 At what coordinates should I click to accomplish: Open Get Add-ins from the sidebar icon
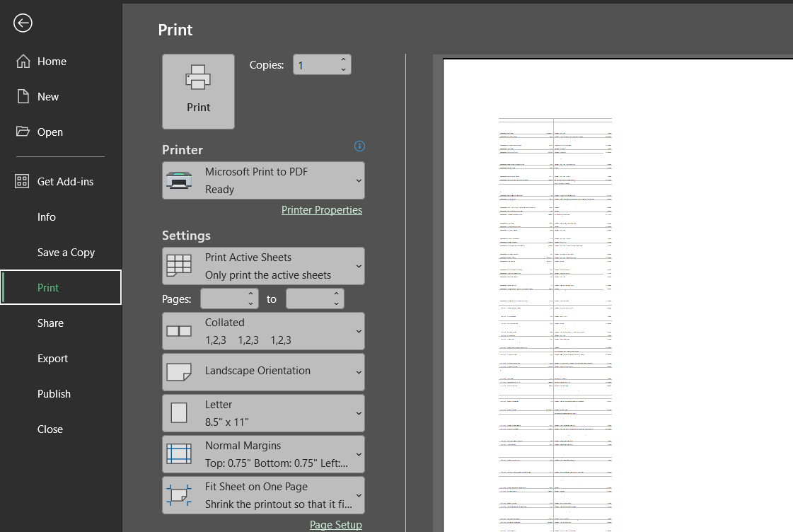22,181
